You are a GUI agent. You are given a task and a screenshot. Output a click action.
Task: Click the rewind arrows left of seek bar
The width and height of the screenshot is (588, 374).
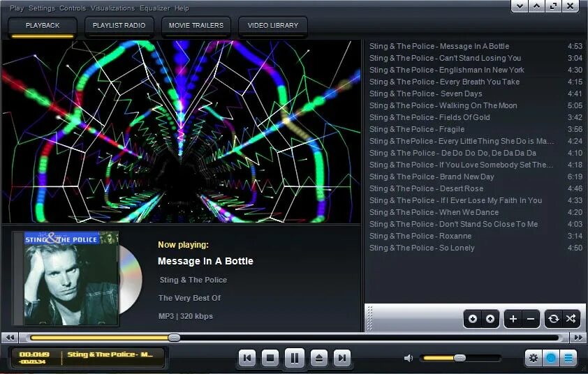pyautogui.click(x=10, y=338)
